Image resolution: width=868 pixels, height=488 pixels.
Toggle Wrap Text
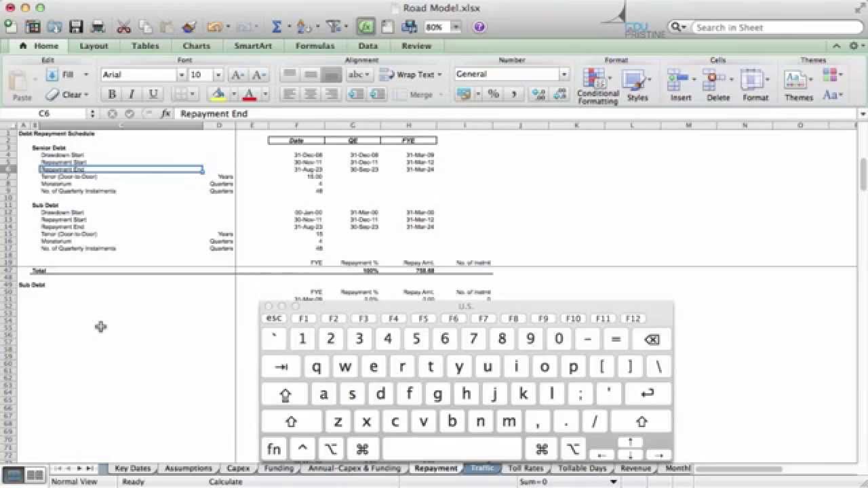(411, 75)
